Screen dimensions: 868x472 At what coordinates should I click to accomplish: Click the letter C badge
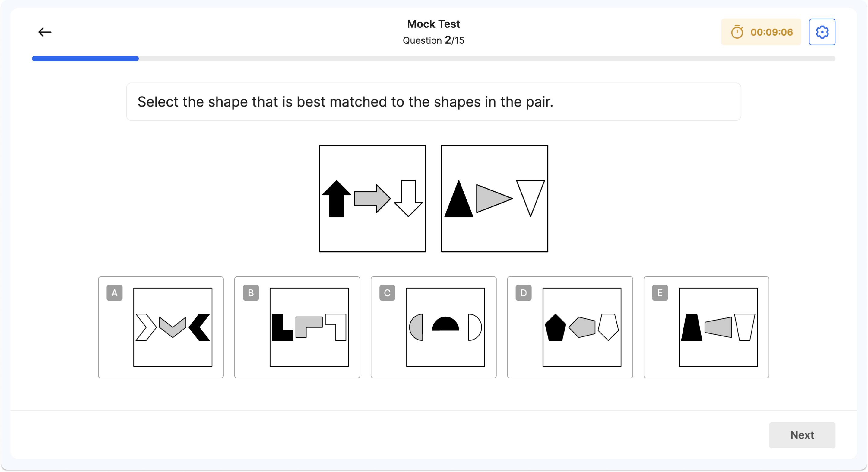387,293
